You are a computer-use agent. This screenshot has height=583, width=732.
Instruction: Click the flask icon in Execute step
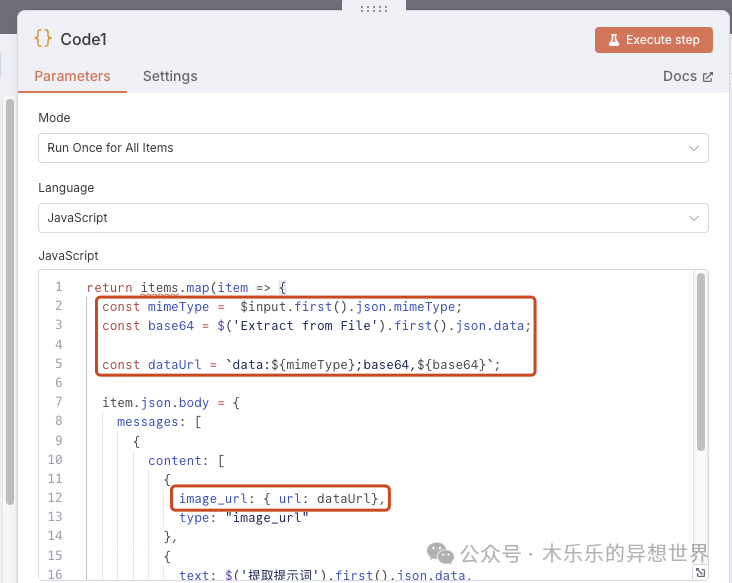614,40
